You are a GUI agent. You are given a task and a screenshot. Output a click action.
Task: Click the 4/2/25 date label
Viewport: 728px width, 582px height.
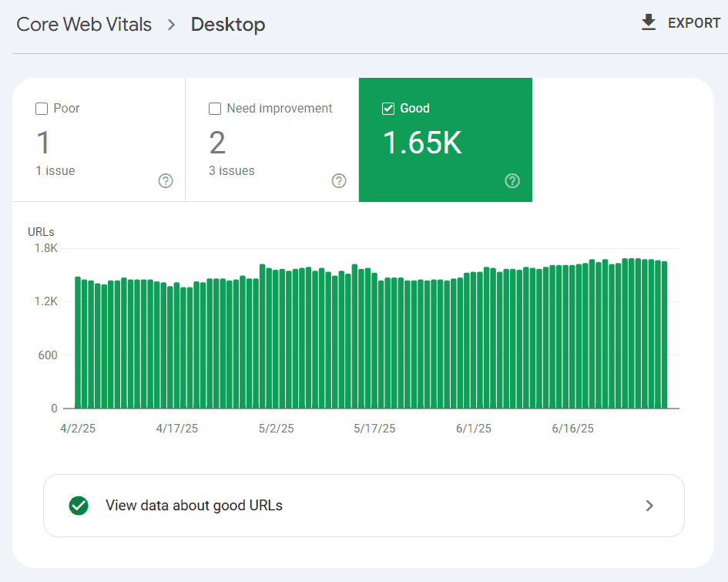(78, 429)
